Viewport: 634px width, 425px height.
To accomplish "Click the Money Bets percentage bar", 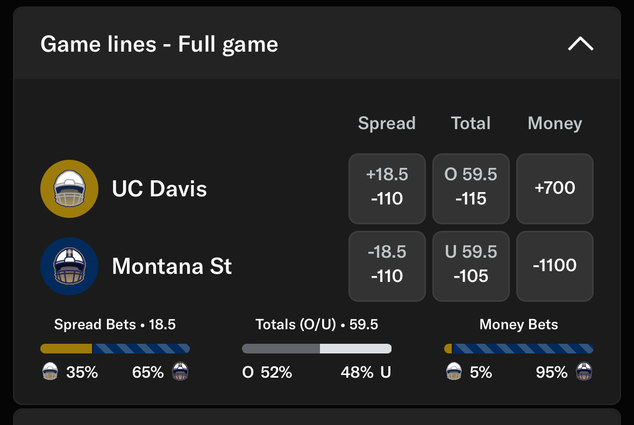I will (518, 348).
